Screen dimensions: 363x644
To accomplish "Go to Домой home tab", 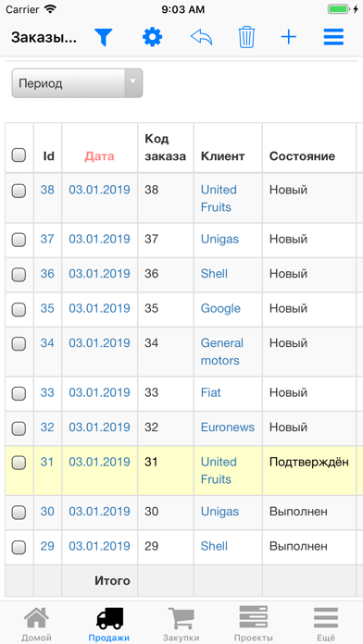I will point(36,624).
